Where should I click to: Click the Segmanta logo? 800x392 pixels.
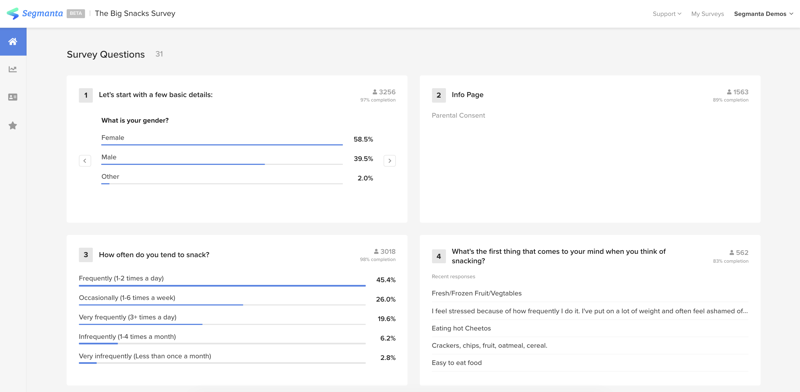[34, 14]
